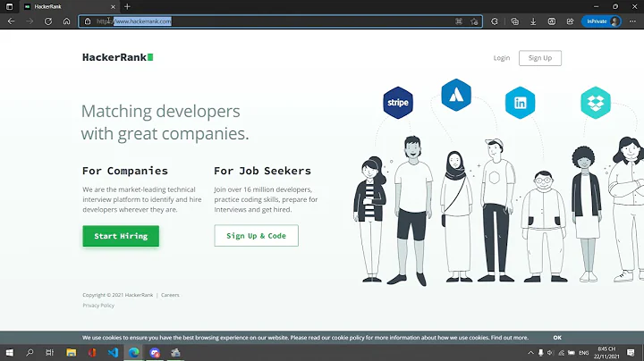Open the notification center icon
Image resolution: width=644 pixels, height=361 pixels.
tap(631, 352)
